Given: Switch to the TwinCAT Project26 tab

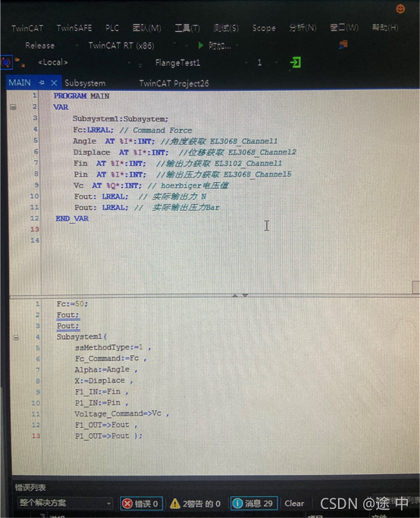Looking at the screenshot, I should [x=174, y=83].
